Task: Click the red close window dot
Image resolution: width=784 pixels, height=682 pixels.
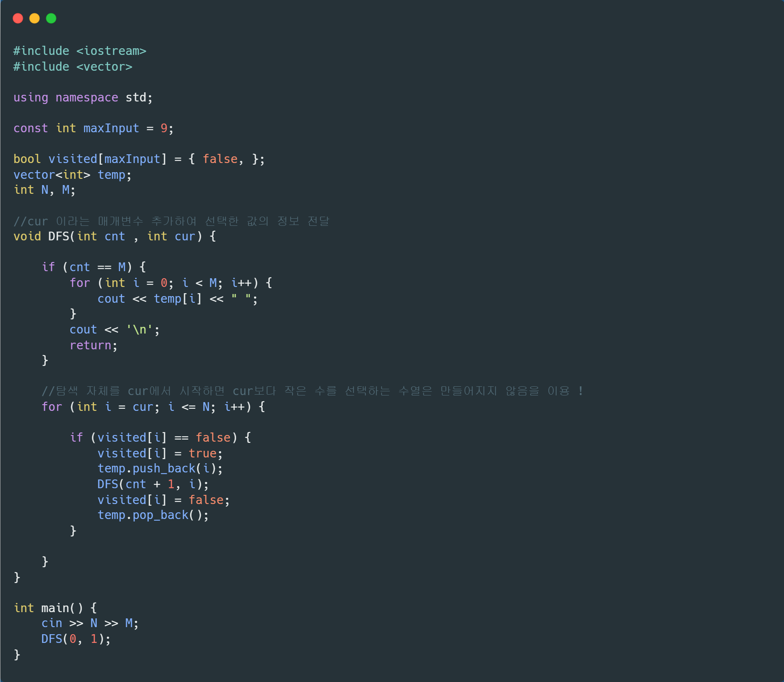Action: (18, 18)
